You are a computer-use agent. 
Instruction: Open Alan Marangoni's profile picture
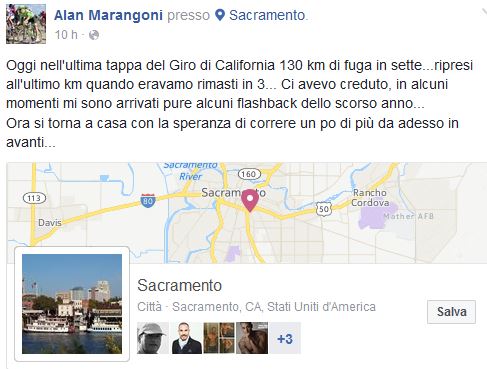click(x=26, y=24)
